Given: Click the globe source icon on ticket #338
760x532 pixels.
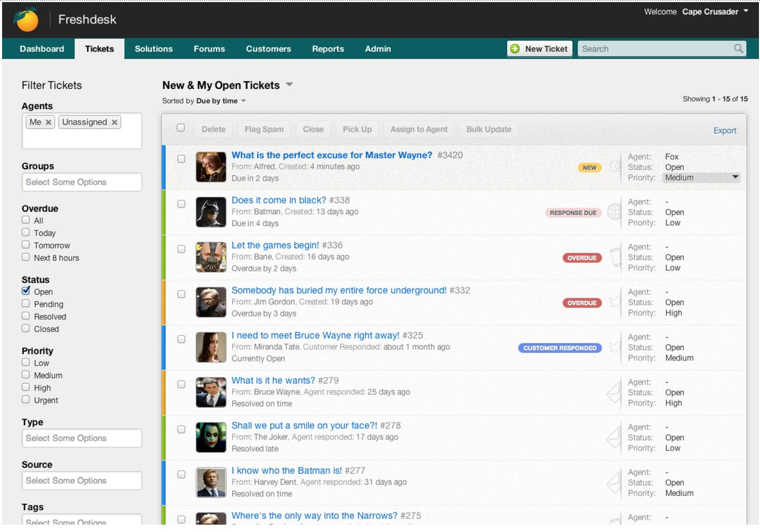Looking at the screenshot, I should (613, 212).
